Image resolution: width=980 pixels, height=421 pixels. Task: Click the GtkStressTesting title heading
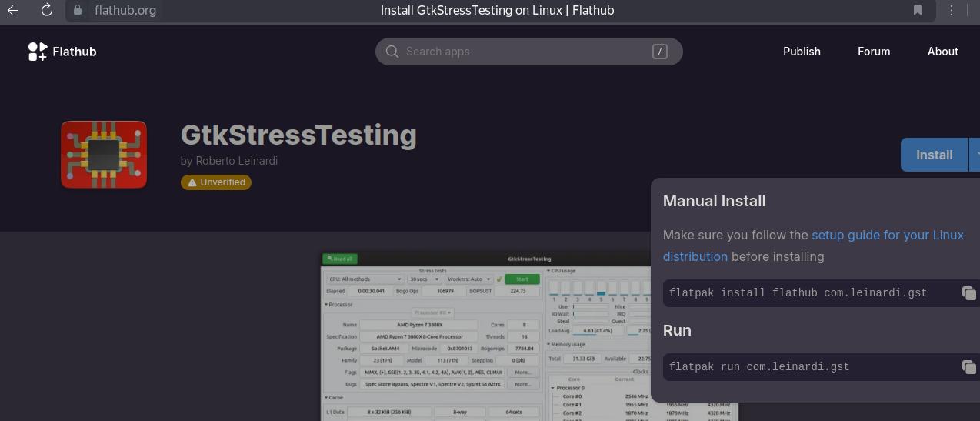298,135
